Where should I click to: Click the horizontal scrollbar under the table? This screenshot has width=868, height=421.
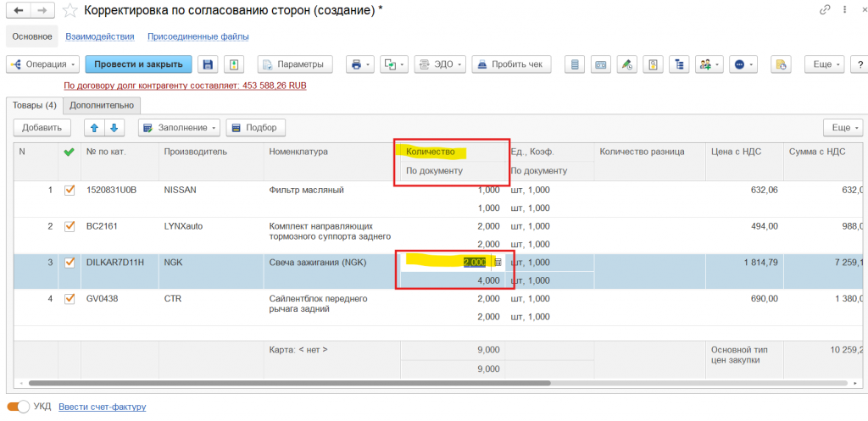288,383
